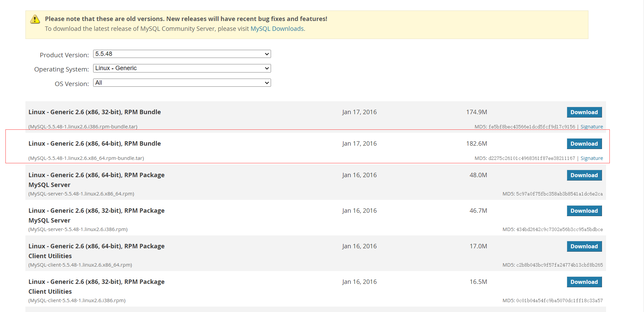The width and height of the screenshot is (644, 312).
Task: Click MD5 hash c2b8b043bc9f57fa24774b13cbf8b265
Action: (x=559, y=265)
